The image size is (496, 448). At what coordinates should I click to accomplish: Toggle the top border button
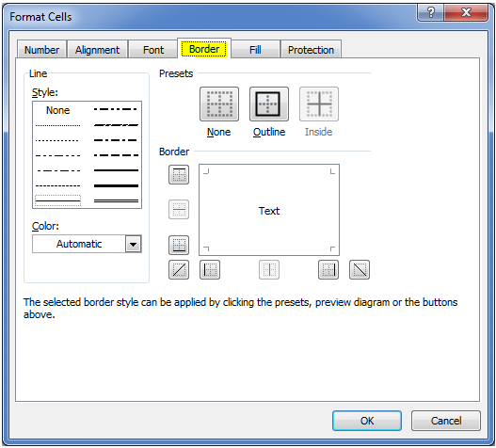point(179,174)
